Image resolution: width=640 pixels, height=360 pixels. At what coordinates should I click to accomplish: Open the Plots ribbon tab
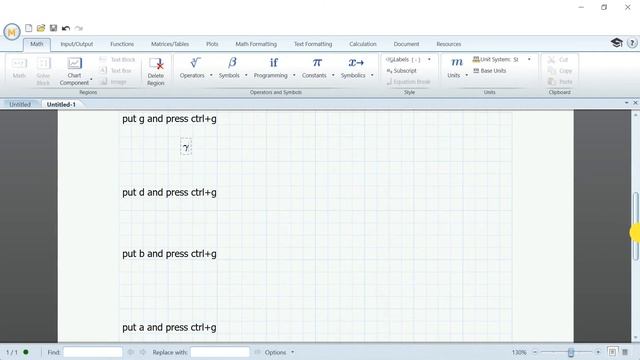coord(212,44)
